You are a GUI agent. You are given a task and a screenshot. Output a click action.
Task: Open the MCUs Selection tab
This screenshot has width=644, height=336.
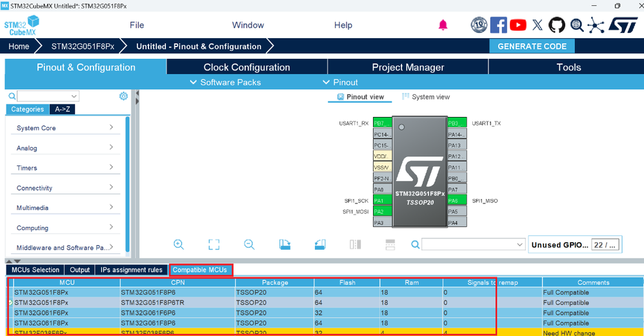coord(35,270)
